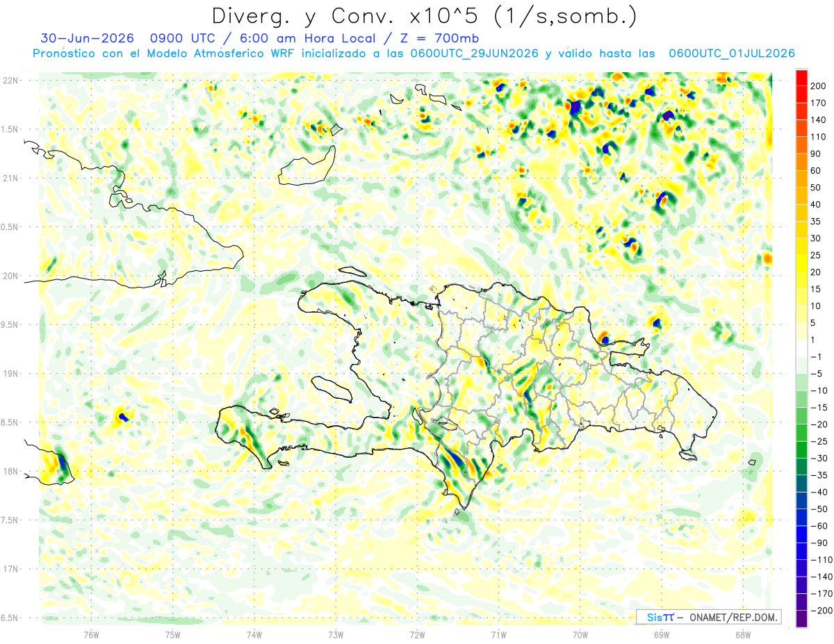834x644 pixels.
Task: Click the '-90' color scale label
Action: click(819, 543)
